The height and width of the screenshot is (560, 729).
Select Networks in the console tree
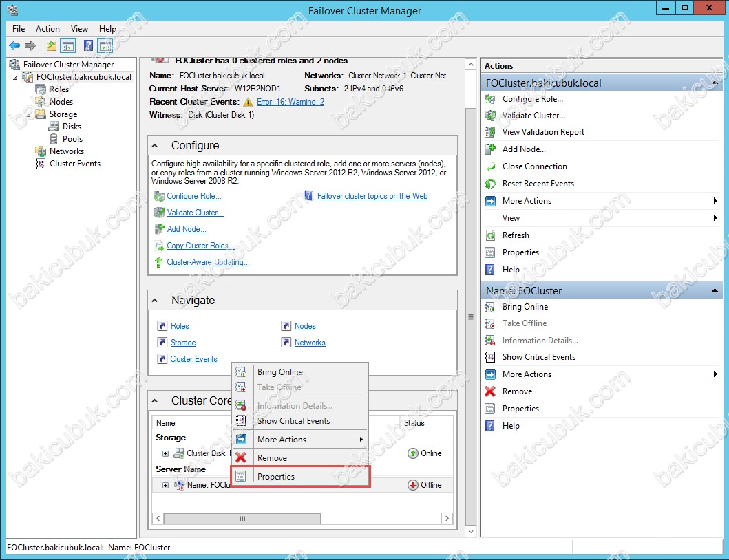pos(67,151)
